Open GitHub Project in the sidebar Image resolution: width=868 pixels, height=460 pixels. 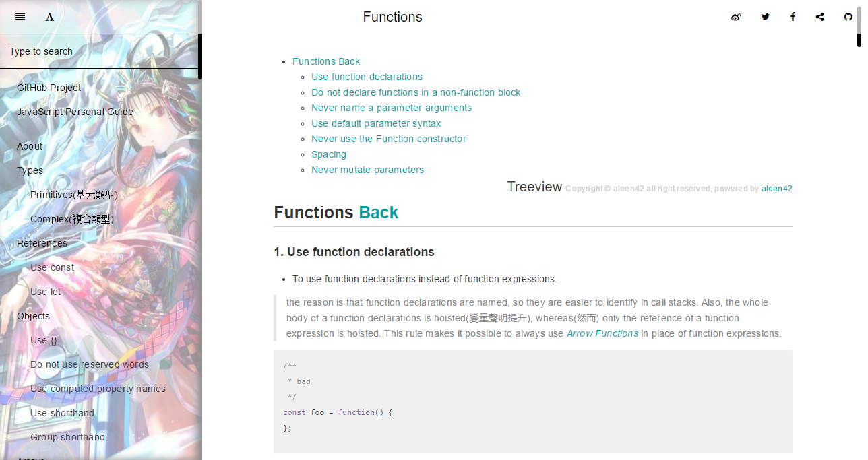click(x=49, y=88)
